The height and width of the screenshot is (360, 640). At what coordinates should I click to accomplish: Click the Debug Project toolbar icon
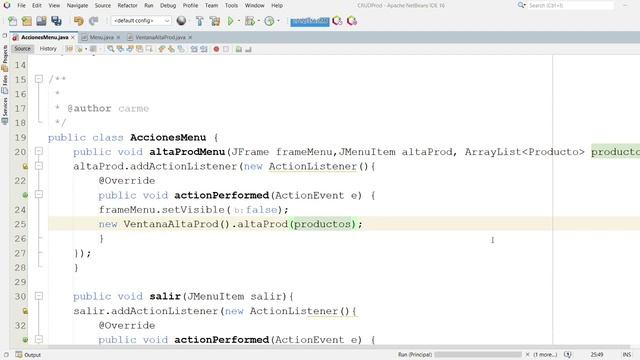pyautogui.click(x=249, y=21)
